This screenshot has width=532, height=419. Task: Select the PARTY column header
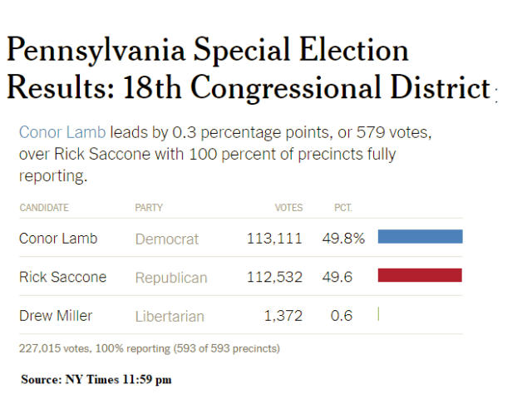[149, 208]
